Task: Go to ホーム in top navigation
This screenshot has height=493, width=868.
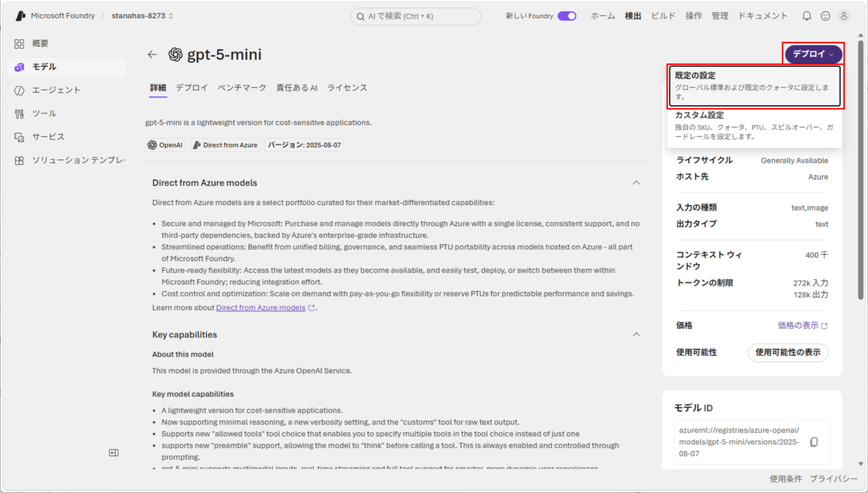Action: pyautogui.click(x=603, y=16)
